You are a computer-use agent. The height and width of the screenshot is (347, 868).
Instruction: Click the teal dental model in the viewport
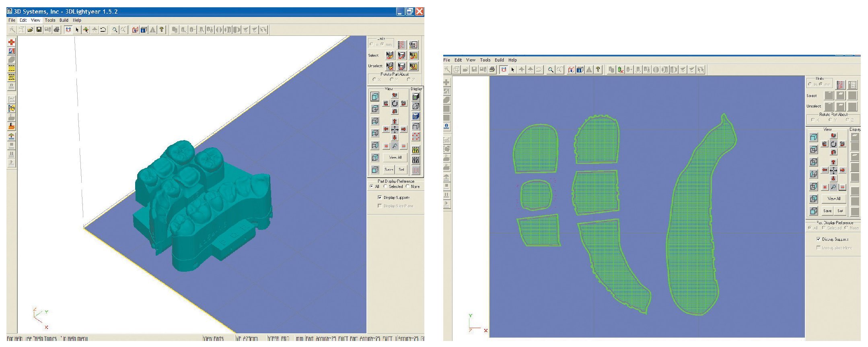[201, 201]
